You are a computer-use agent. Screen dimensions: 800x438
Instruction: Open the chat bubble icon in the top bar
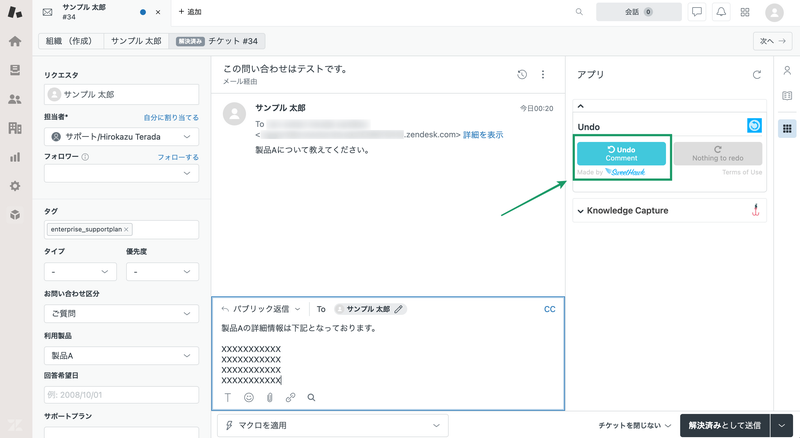click(697, 12)
